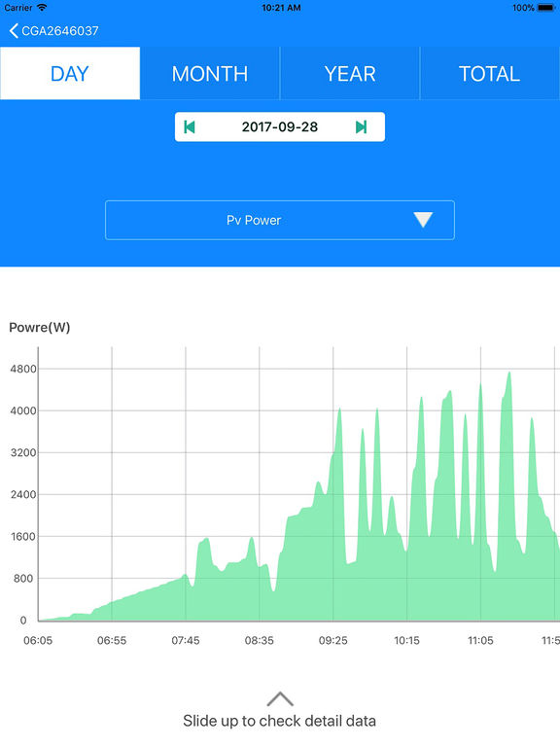Tap the 10:21 AM clock
Screen dimensions: 560x747
tap(281, 8)
